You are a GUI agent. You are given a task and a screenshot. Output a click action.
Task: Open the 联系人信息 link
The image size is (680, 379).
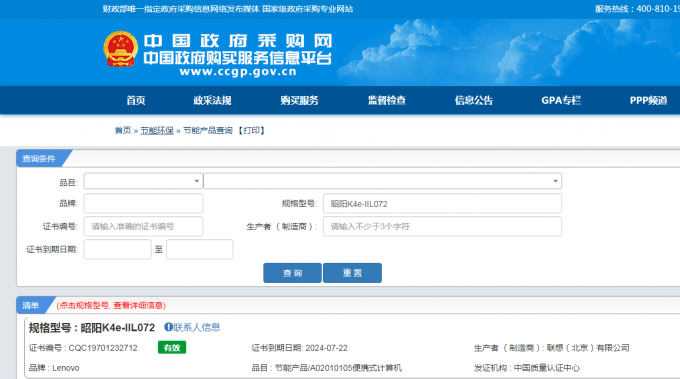pyautogui.click(x=197, y=327)
